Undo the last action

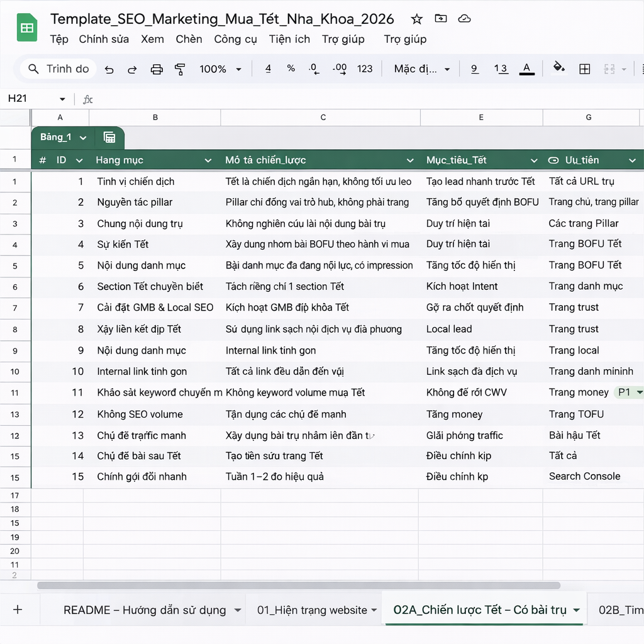pyautogui.click(x=109, y=69)
